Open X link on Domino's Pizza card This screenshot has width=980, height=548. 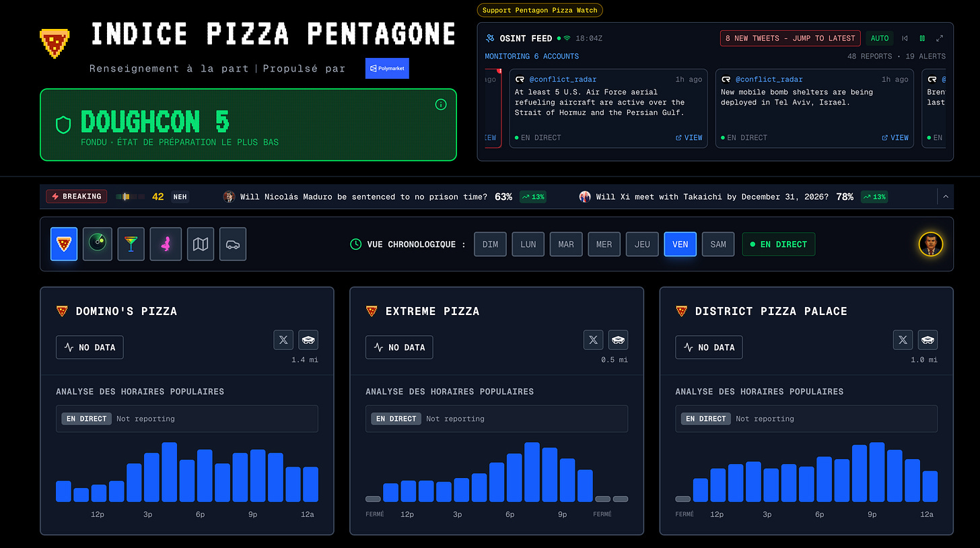[283, 340]
